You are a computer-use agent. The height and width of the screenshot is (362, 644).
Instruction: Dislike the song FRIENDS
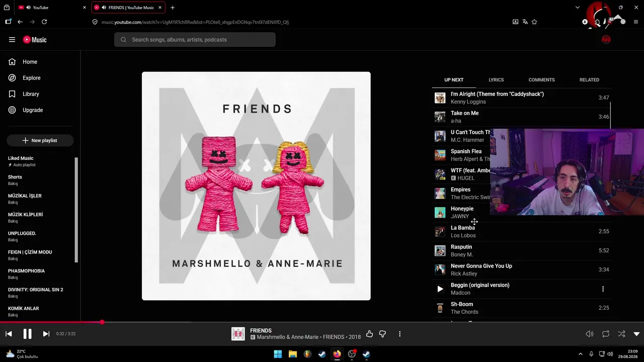382,334
